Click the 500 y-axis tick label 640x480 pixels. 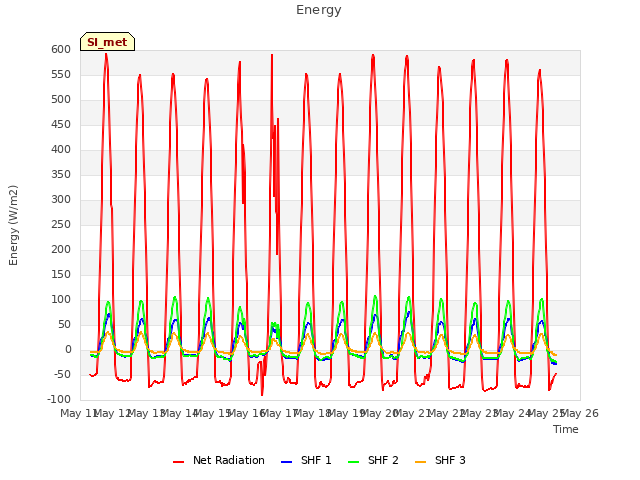[x=61, y=100]
